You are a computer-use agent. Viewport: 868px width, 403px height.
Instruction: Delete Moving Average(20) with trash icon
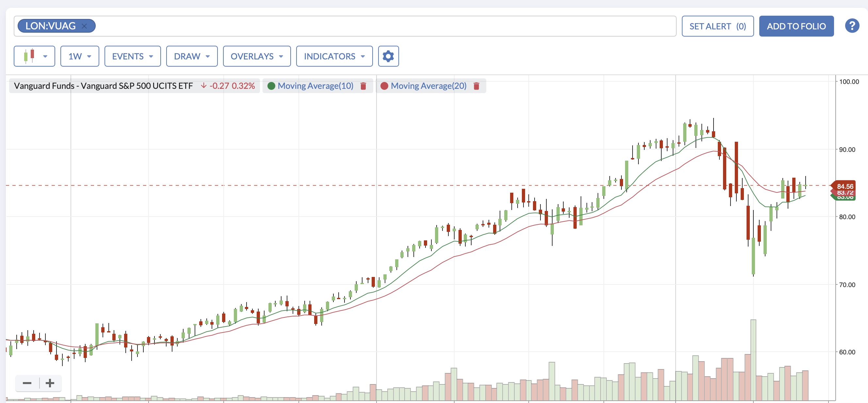coord(476,86)
